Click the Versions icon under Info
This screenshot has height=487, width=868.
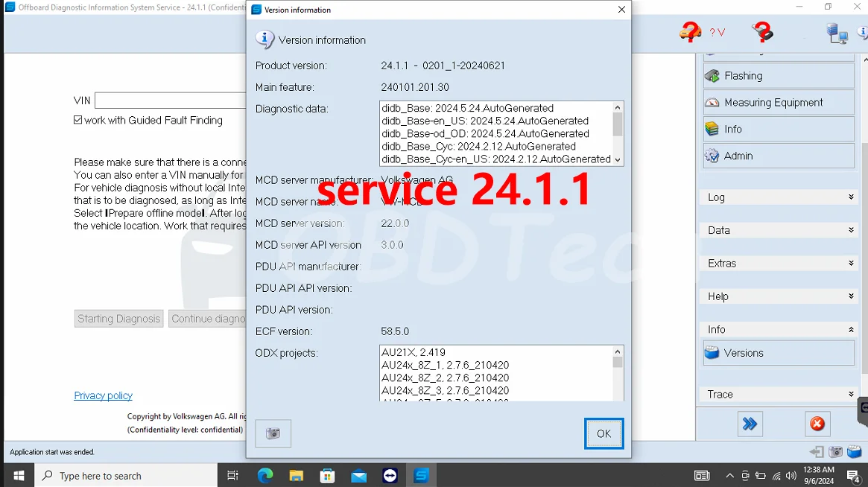[712, 352]
